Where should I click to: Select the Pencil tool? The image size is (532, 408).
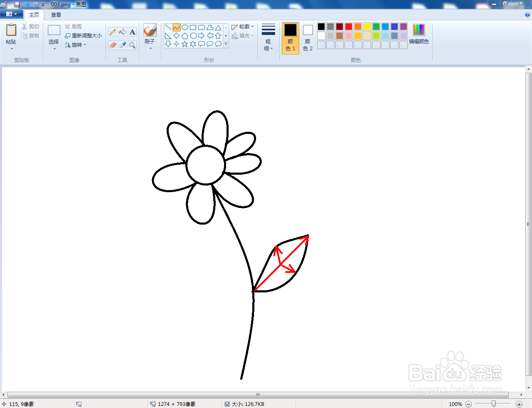coord(113,32)
